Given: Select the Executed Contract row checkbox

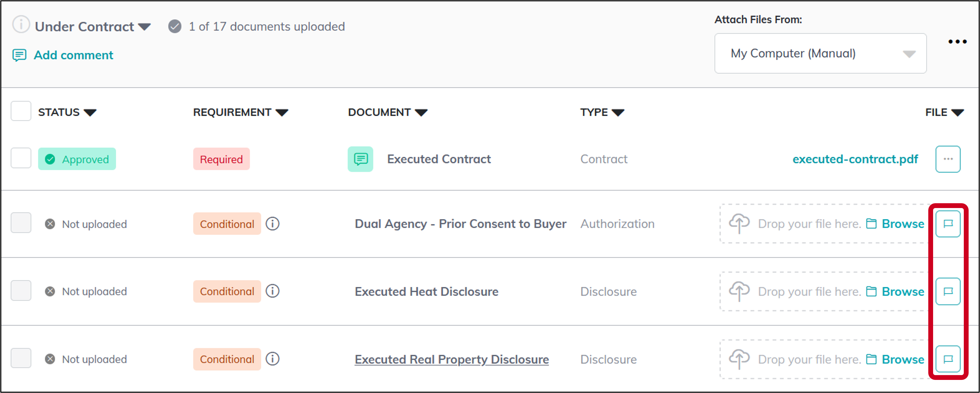Looking at the screenshot, I should (21, 158).
